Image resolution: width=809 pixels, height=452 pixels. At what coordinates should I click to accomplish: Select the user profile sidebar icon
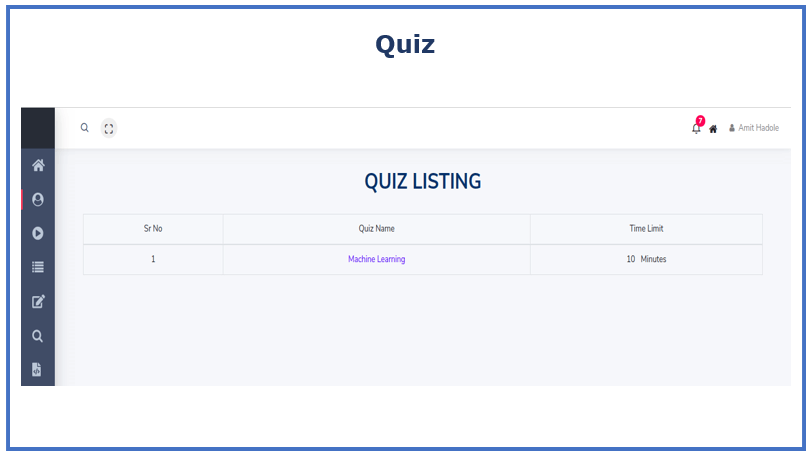(38, 199)
